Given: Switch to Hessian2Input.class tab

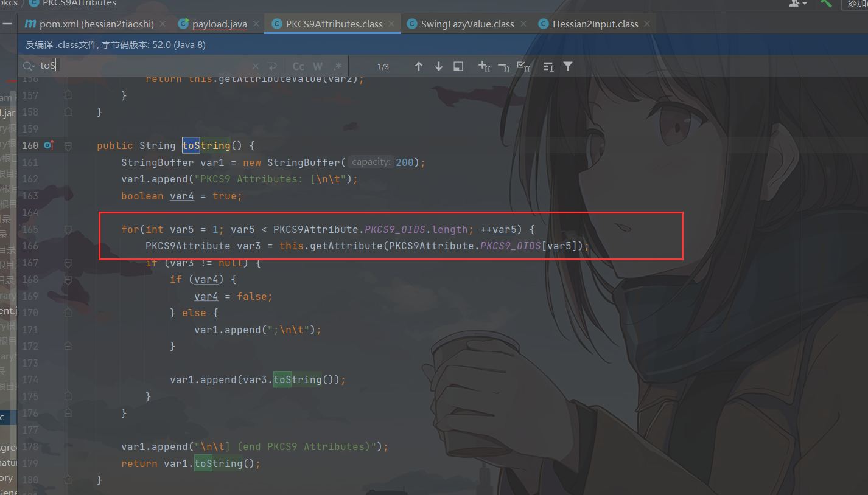Looking at the screenshot, I should 595,24.
